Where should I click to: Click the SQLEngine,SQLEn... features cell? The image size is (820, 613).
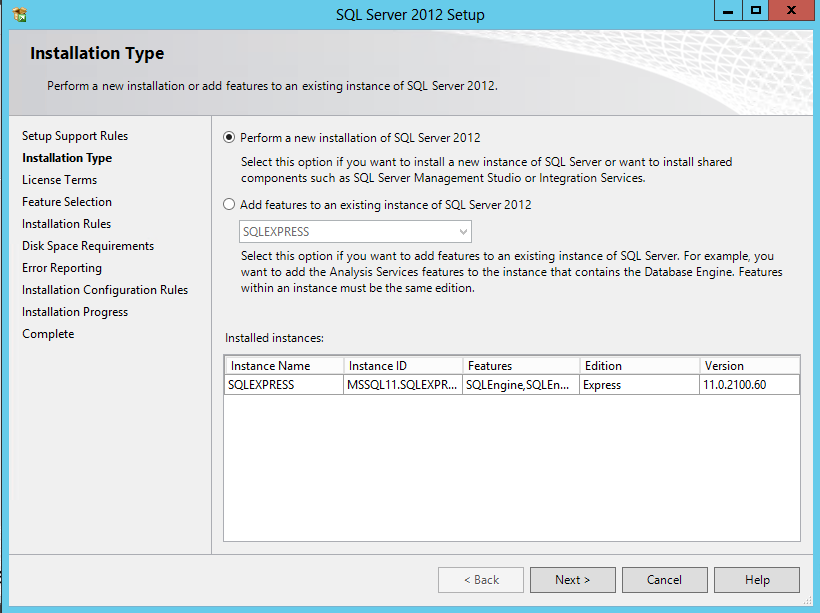[x=521, y=385]
